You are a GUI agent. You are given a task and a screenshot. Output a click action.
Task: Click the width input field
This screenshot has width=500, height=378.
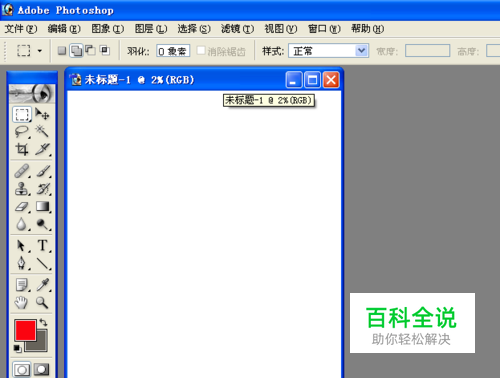tap(427, 51)
